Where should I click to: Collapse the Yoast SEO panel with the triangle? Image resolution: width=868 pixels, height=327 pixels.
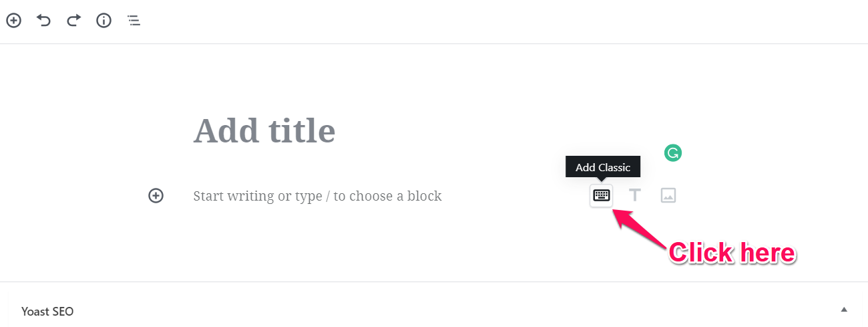(844, 310)
